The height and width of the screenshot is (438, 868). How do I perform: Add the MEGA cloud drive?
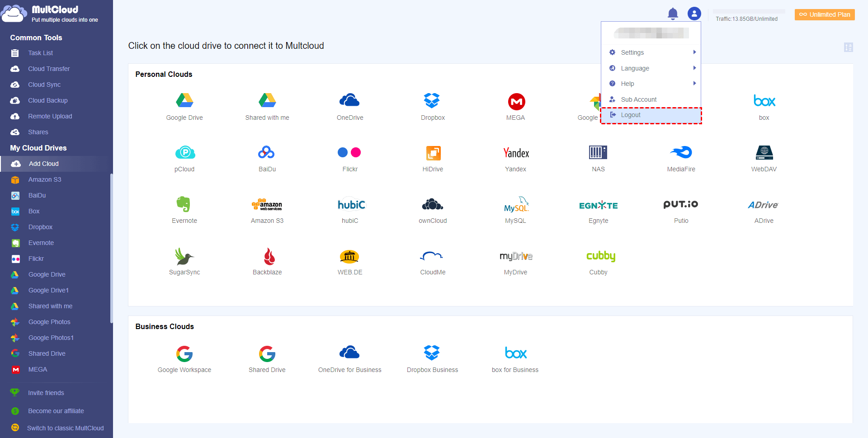tap(516, 102)
